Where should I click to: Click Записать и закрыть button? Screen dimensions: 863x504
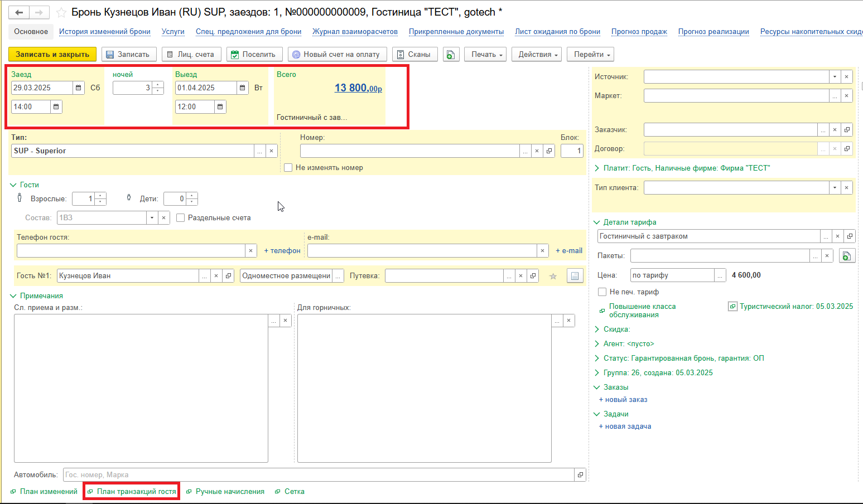coord(52,54)
